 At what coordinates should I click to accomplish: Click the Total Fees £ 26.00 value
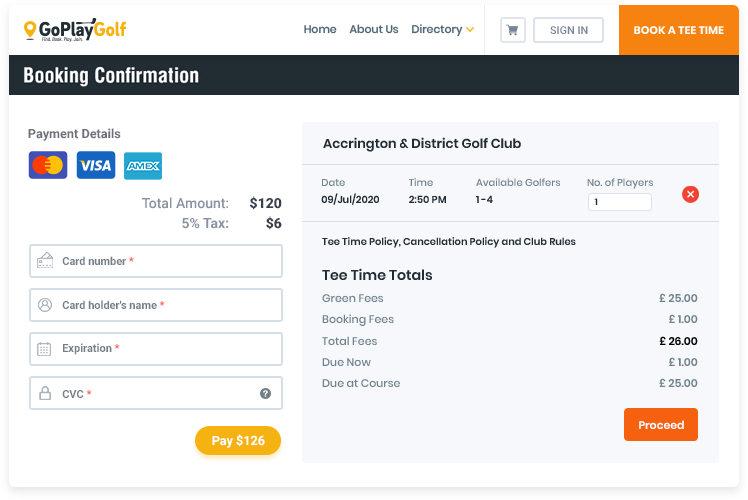[x=678, y=341]
